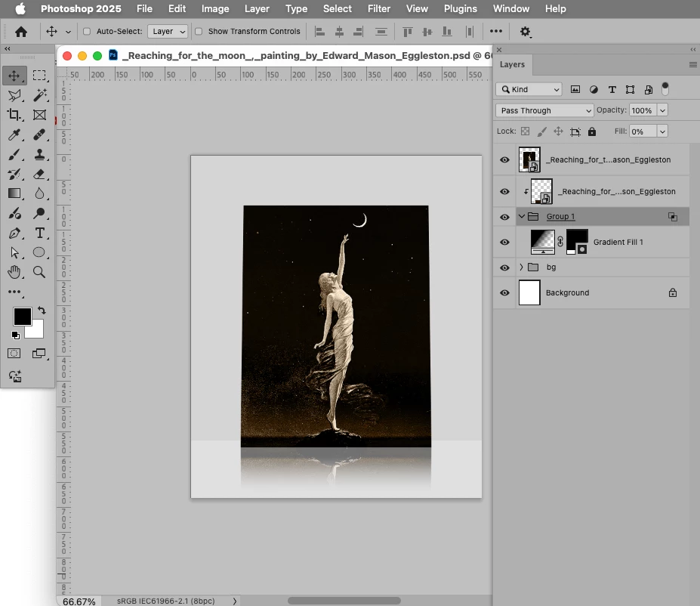Toggle lock all for layer
The width and height of the screenshot is (700, 606).
click(x=592, y=131)
